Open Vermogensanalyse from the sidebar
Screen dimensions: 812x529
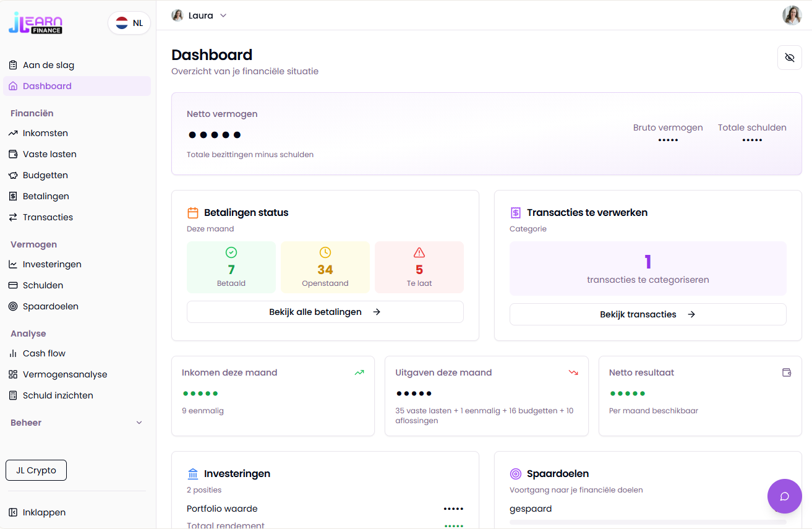coord(65,374)
